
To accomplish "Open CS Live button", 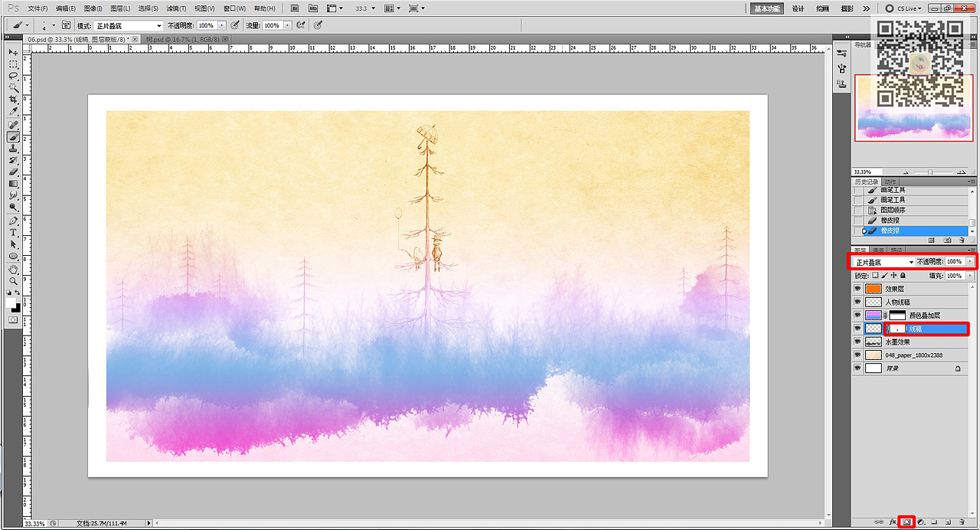I will coord(903,8).
